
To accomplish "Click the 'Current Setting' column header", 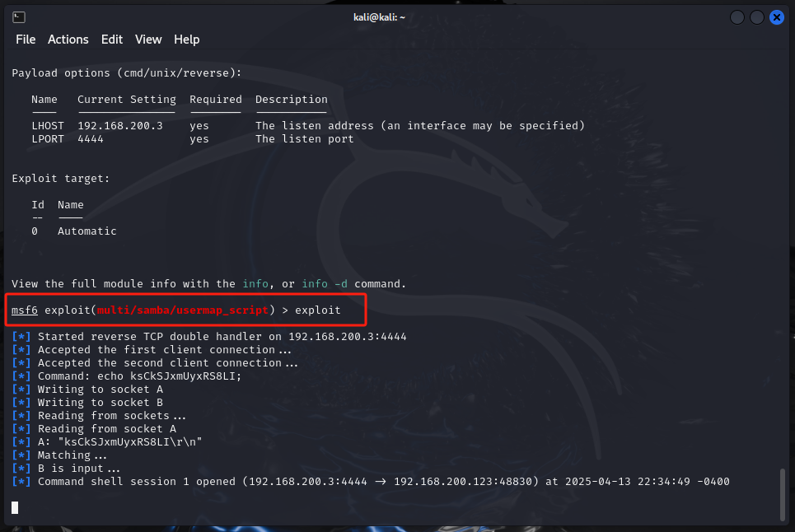I will [127, 100].
